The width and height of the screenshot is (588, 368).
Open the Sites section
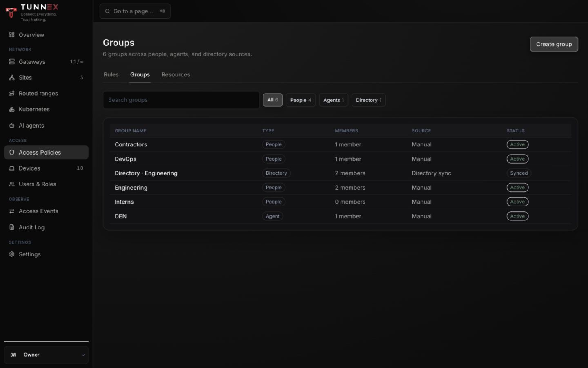coord(46,78)
